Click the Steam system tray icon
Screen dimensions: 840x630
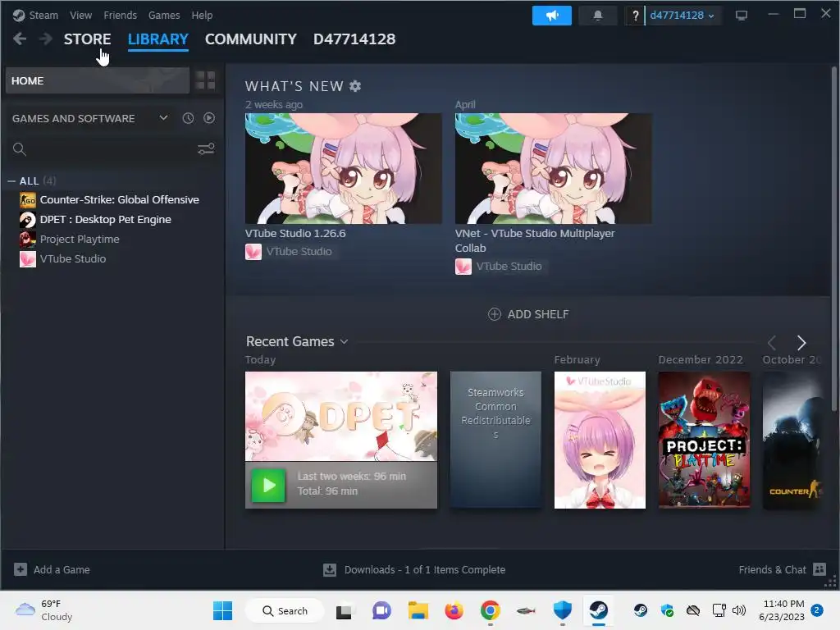click(640, 610)
